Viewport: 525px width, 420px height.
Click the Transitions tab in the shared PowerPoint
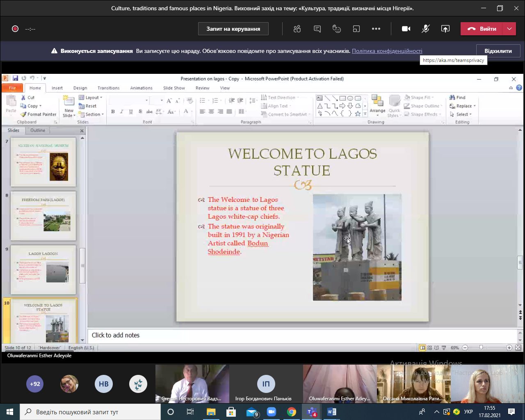tap(108, 88)
